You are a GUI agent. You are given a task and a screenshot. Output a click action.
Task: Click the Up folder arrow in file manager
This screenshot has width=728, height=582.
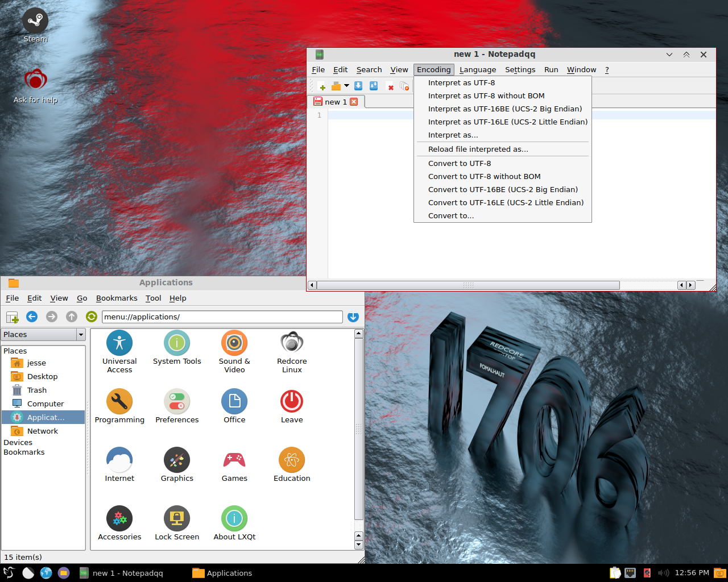pyautogui.click(x=72, y=317)
